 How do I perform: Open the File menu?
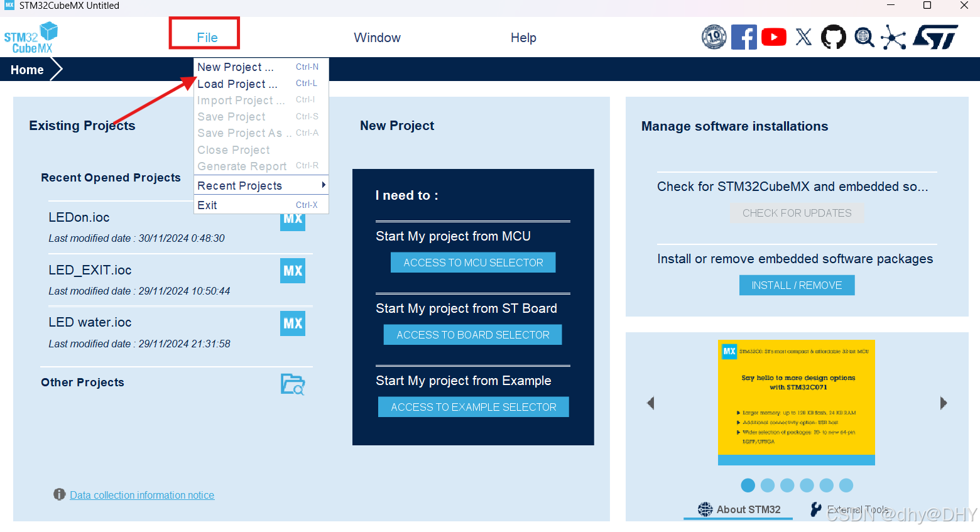point(207,38)
